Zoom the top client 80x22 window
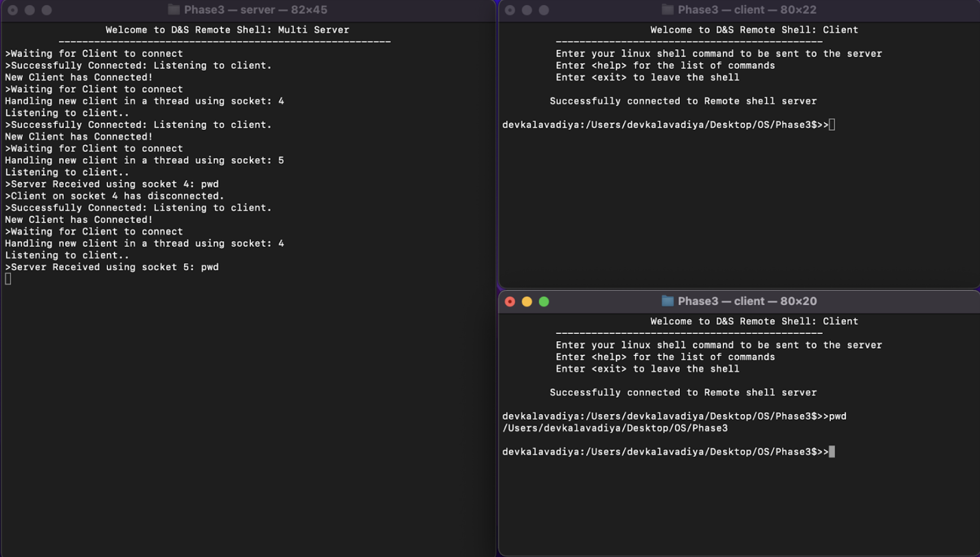Image resolution: width=980 pixels, height=557 pixels. [x=544, y=10]
